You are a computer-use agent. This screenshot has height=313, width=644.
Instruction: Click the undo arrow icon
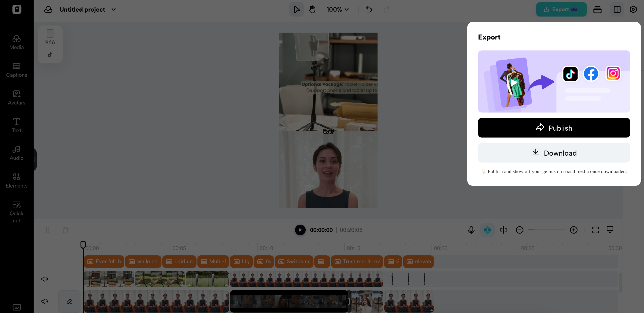[x=369, y=9]
